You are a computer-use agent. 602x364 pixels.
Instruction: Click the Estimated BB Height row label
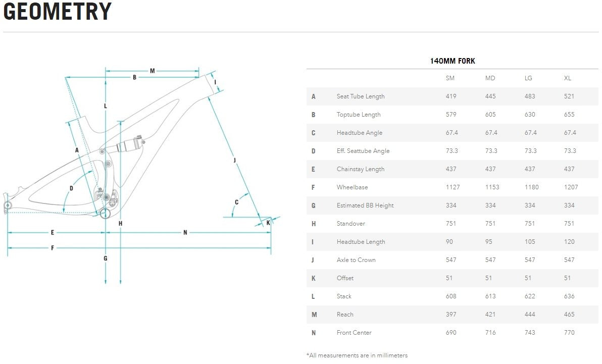[x=365, y=205]
